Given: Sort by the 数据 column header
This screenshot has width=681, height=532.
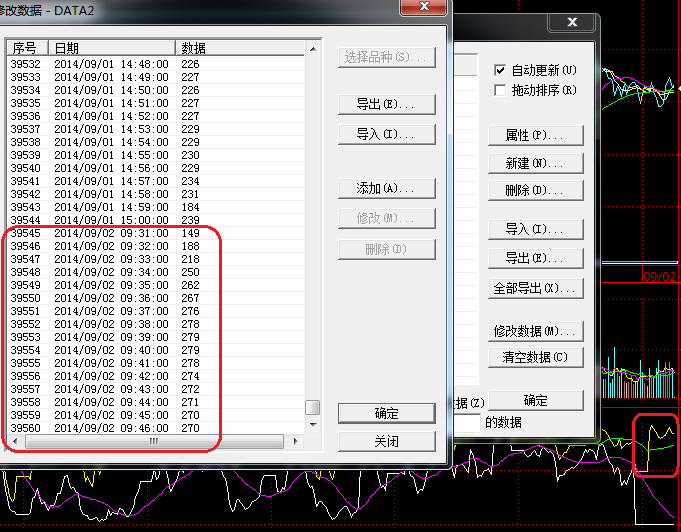Looking at the screenshot, I should pos(240,48).
